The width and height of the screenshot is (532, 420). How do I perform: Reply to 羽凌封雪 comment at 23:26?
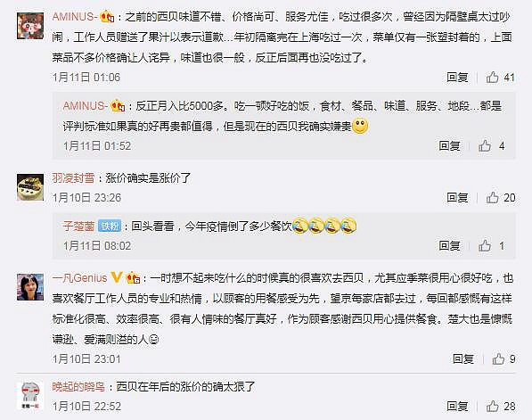457,198
